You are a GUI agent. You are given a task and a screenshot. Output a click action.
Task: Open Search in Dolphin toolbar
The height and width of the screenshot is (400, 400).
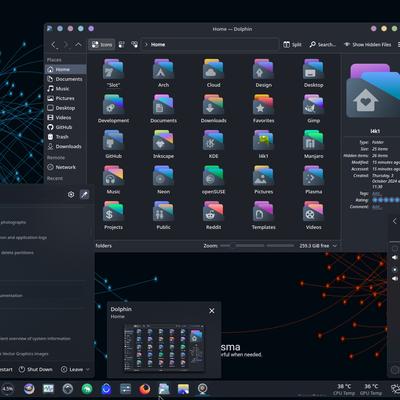click(322, 45)
